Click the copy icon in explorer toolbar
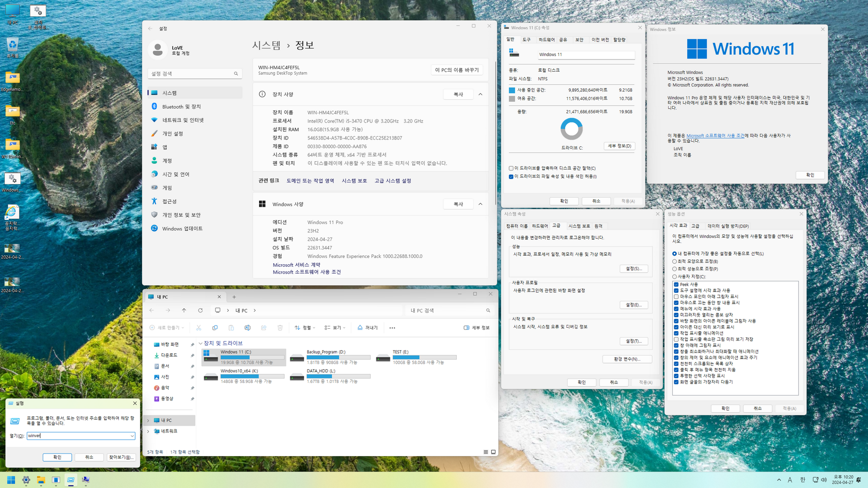The image size is (868, 488). point(215,328)
